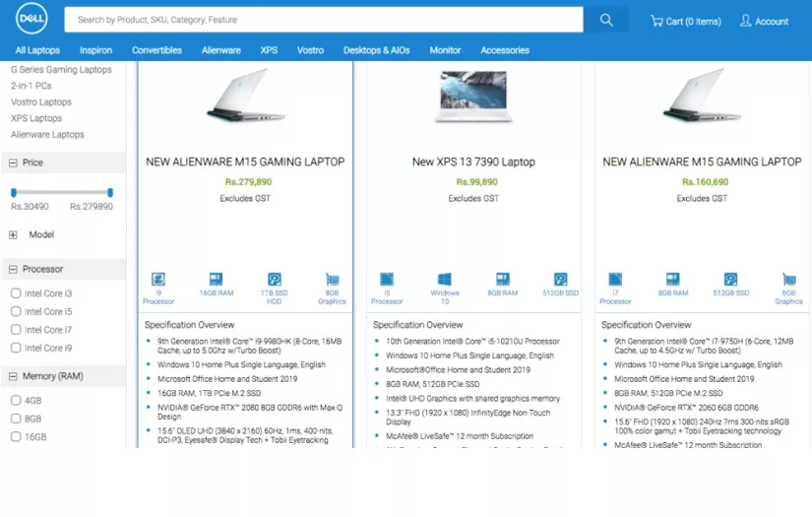Click Rs.30490 minimum price label
The image size is (812, 517).
click(x=30, y=206)
